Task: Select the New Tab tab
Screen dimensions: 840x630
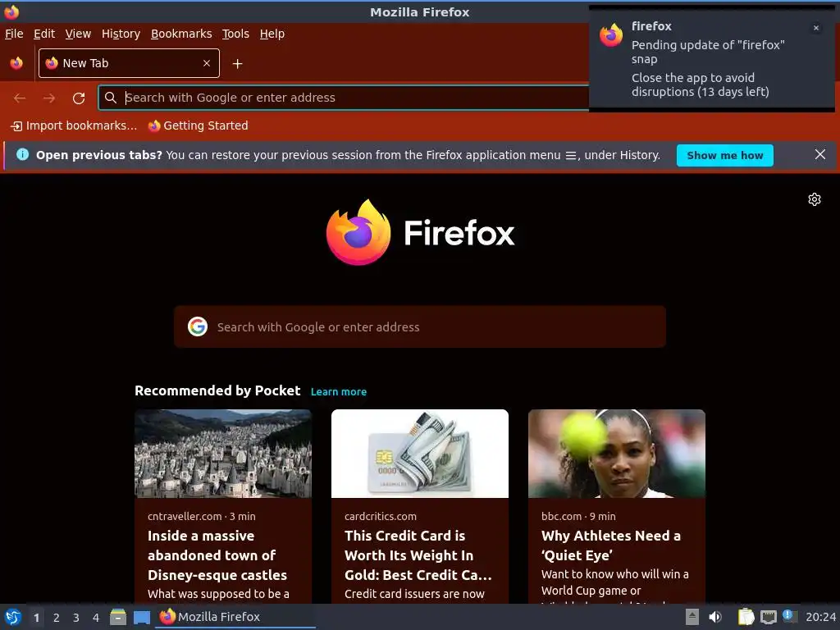Action: (129, 63)
